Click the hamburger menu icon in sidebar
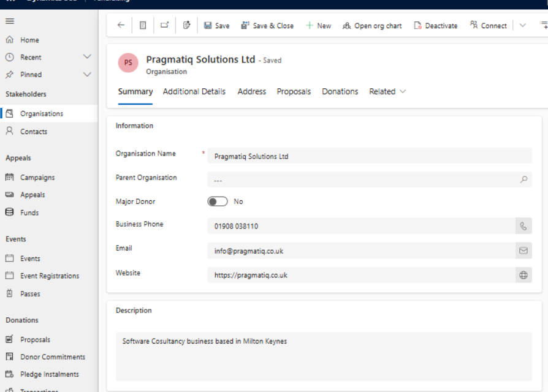548x392 pixels. click(x=10, y=21)
